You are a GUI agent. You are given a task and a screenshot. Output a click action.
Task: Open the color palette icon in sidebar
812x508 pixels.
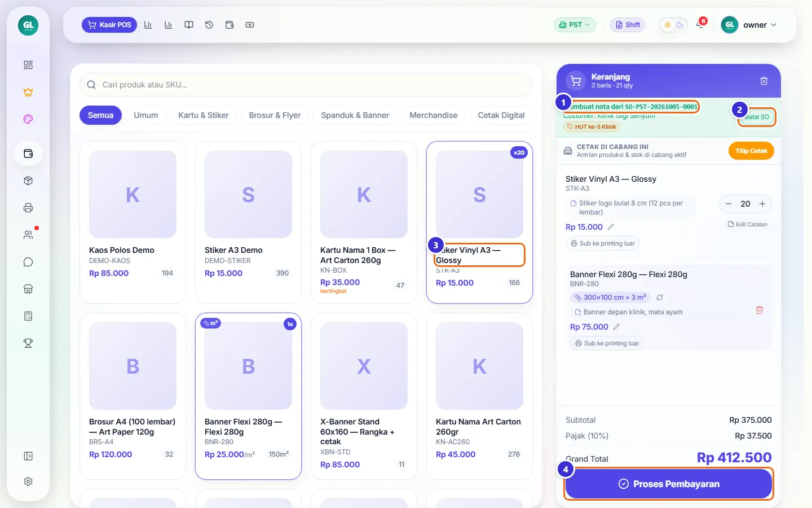(x=28, y=119)
